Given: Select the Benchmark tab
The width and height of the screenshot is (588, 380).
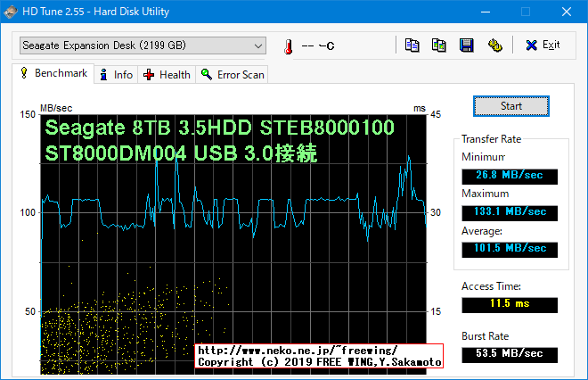Looking at the screenshot, I should (53, 73).
